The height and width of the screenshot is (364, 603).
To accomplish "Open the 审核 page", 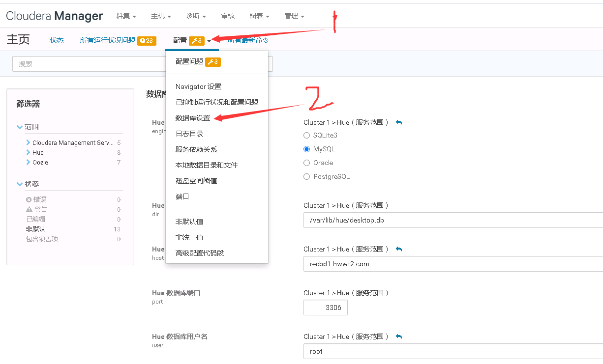I will (x=228, y=16).
